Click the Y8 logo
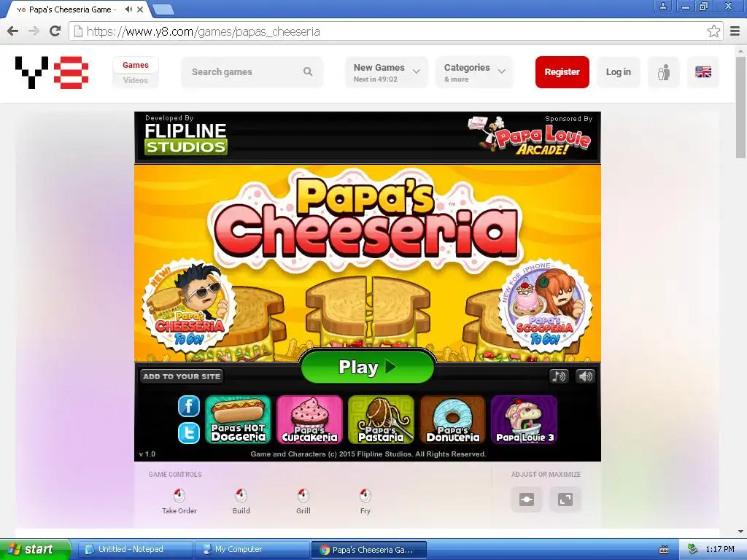Image resolution: width=747 pixels, height=560 pixels. (x=52, y=72)
